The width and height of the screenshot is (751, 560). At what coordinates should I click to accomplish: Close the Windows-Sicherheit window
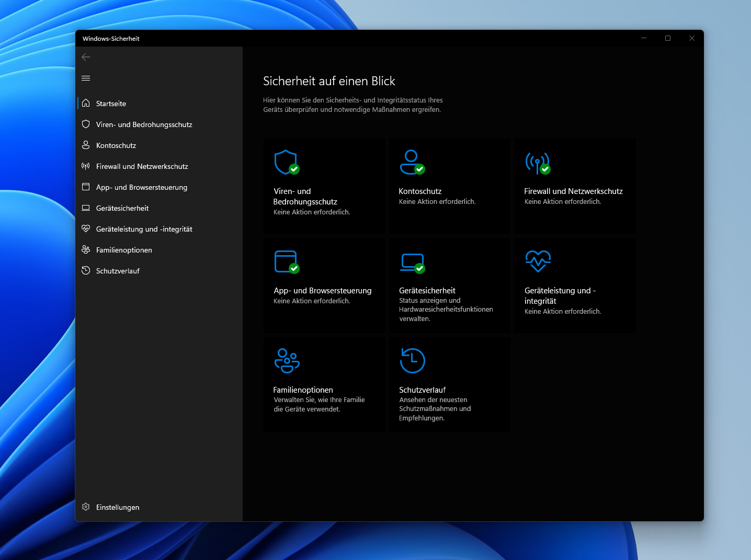(692, 38)
